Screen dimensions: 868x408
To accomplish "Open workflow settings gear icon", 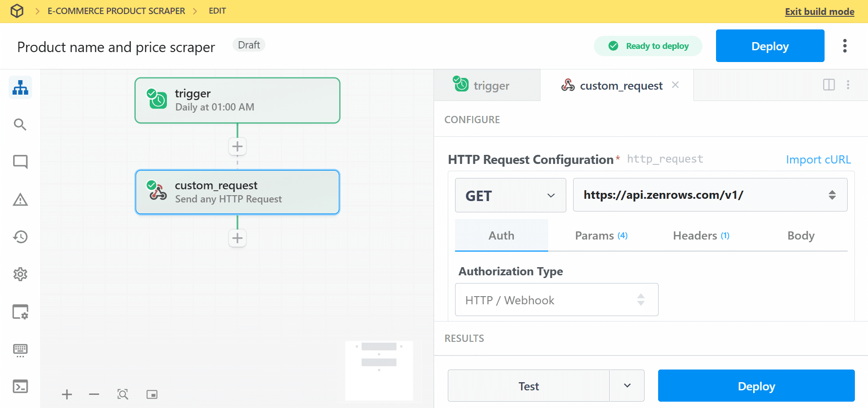I will click(20, 274).
